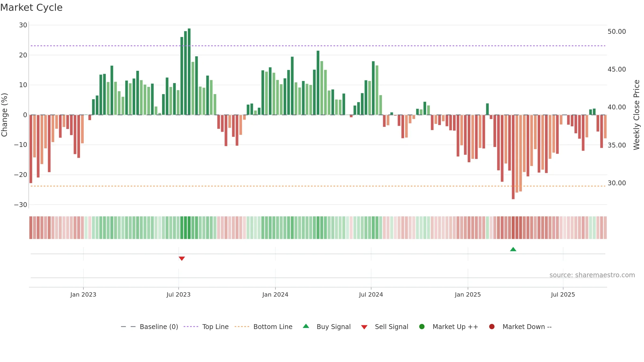Toggle the Sell Signal legend entry
Viewport: 644px width, 362px height.
(385, 327)
